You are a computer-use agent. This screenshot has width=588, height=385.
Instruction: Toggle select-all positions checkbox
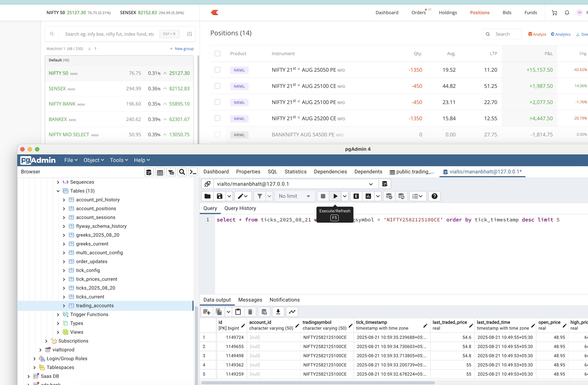[x=217, y=54]
